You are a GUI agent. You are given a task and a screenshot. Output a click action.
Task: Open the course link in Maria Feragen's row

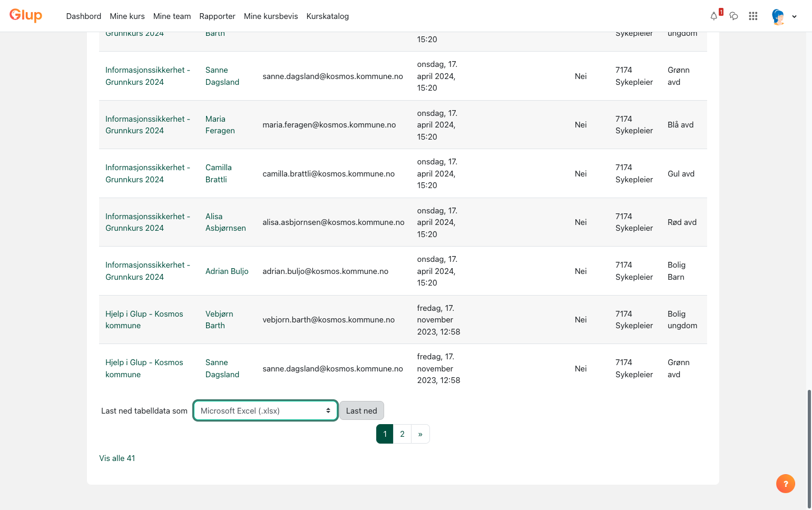pyautogui.click(x=148, y=125)
